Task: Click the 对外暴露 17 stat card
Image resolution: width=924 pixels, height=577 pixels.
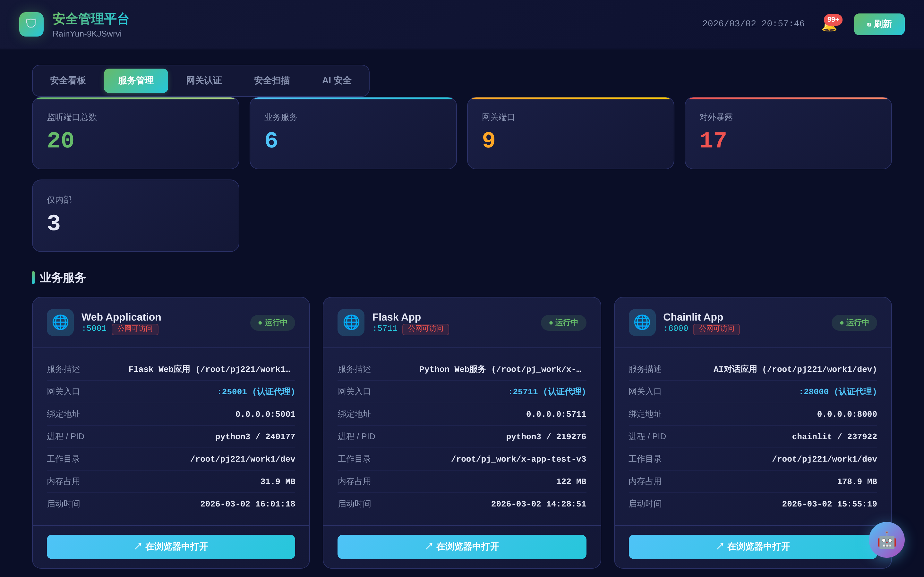Action: click(x=788, y=133)
